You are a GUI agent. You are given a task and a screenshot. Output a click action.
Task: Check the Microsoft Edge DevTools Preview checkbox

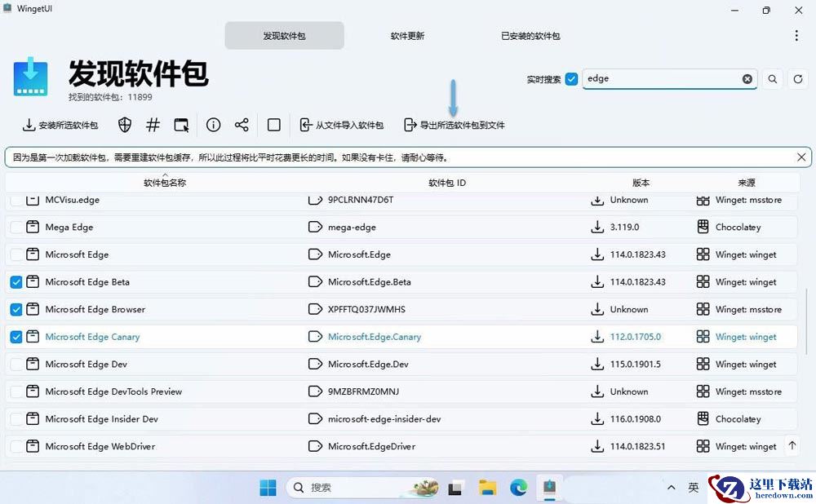point(16,391)
